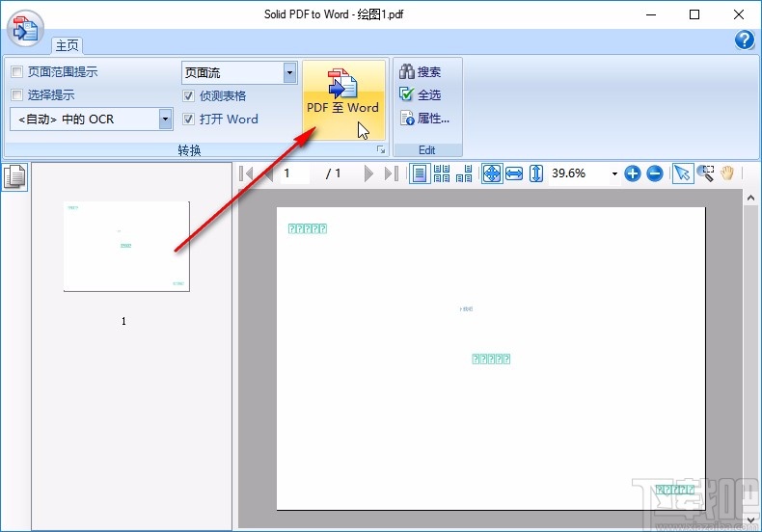Go to the first page
This screenshot has height=532, width=762.
246,173
